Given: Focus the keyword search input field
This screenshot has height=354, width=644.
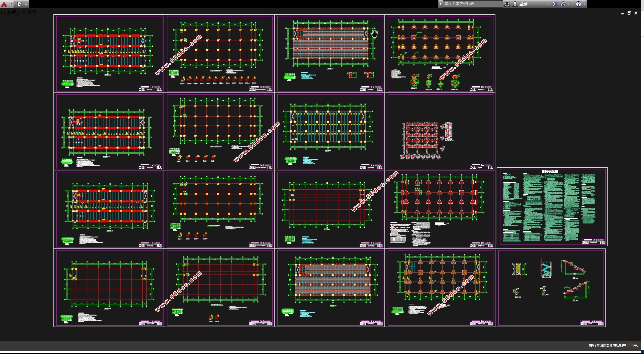Looking at the screenshot, I should pos(472,4).
